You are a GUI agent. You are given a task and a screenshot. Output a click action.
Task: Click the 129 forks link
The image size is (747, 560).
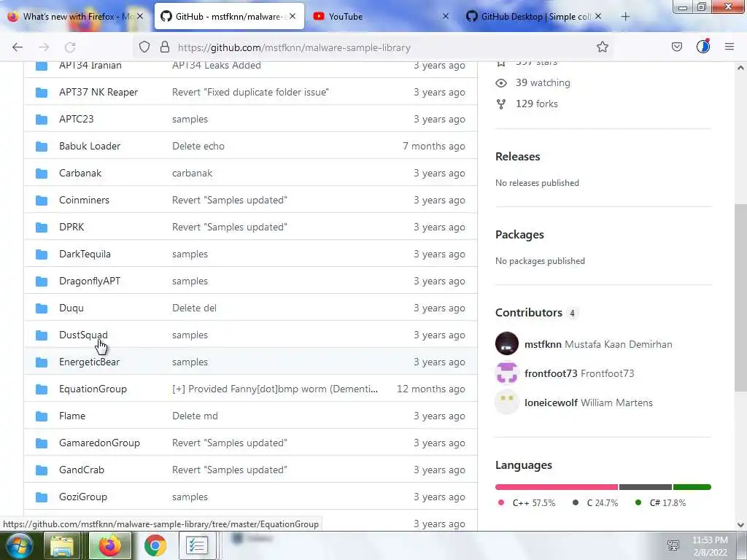pyautogui.click(x=536, y=104)
